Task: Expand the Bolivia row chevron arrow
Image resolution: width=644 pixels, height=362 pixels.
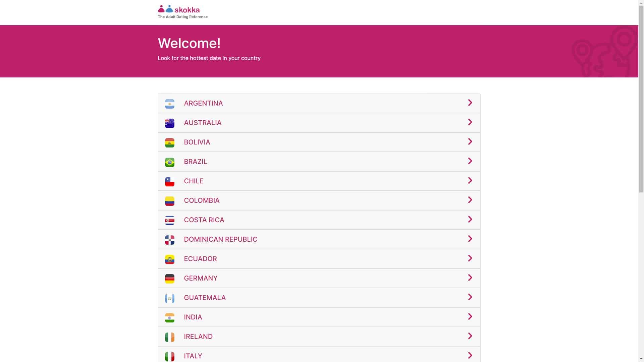Action: [x=470, y=141]
